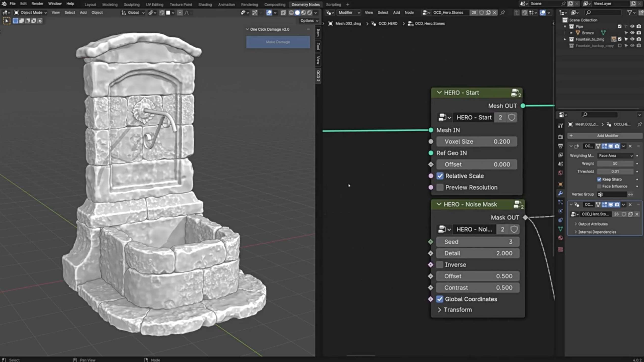The width and height of the screenshot is (644, 362).
Task: Adjust the Contrast slider in Noise Mask
Action: [477, 288]
